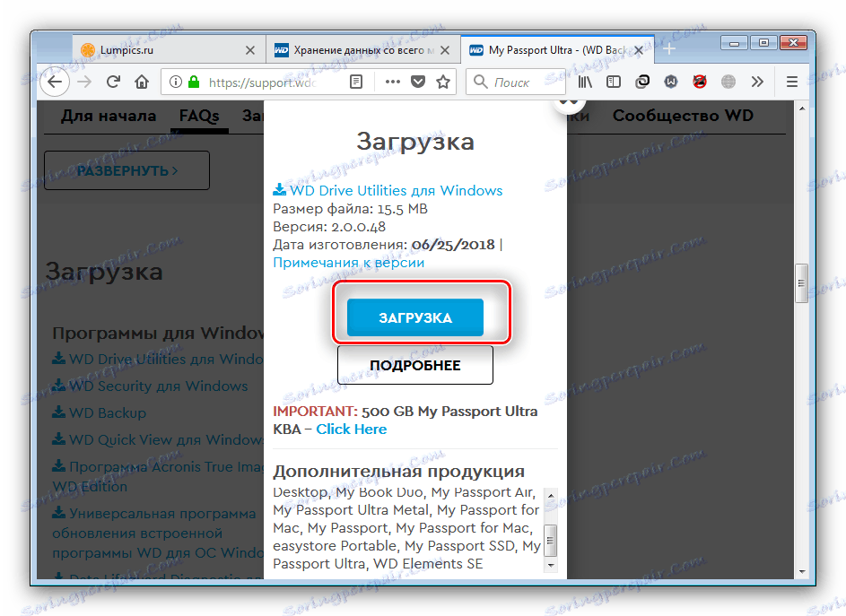Viewport: 846px width, 616px height.
Task: Open Acronis True Image WD Edition link
Action: (158, 476)
